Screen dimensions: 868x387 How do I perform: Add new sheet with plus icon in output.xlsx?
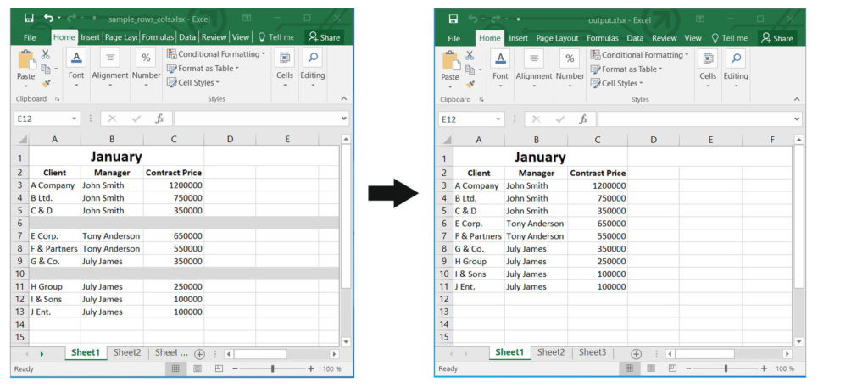coord(636,353)
